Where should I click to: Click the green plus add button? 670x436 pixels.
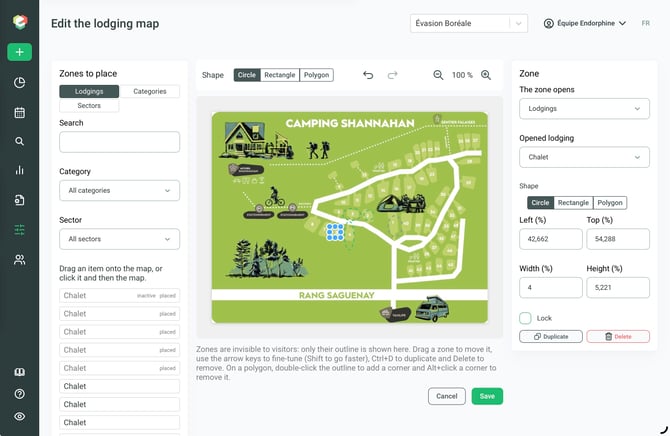point(20,52)
